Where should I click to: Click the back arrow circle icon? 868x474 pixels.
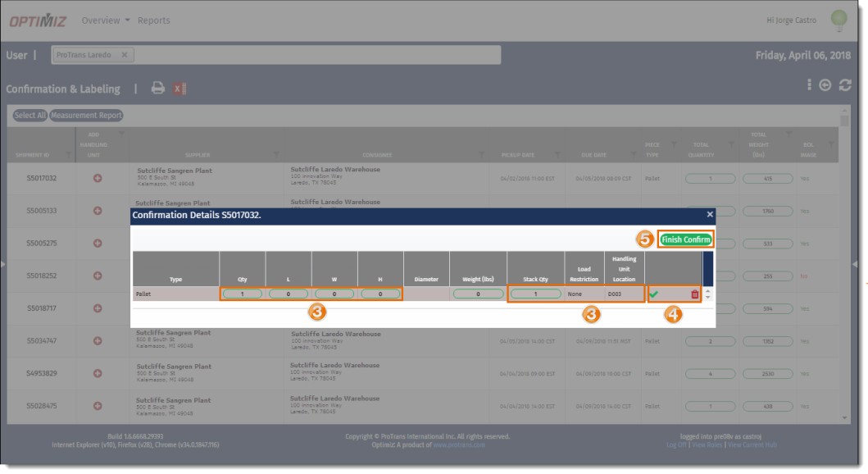click(x=825, y=85)
